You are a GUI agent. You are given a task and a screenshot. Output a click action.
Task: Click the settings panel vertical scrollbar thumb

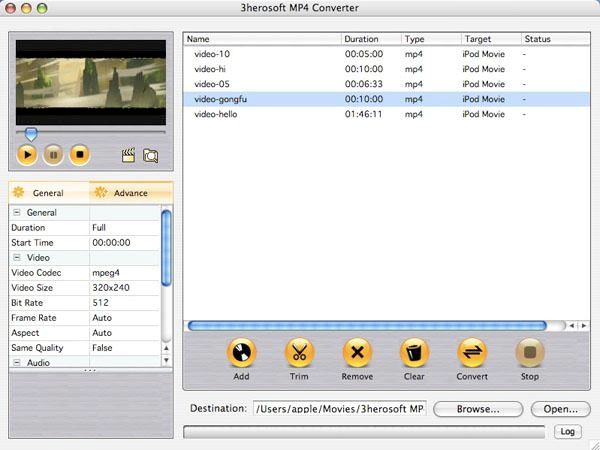pos(166,248)
